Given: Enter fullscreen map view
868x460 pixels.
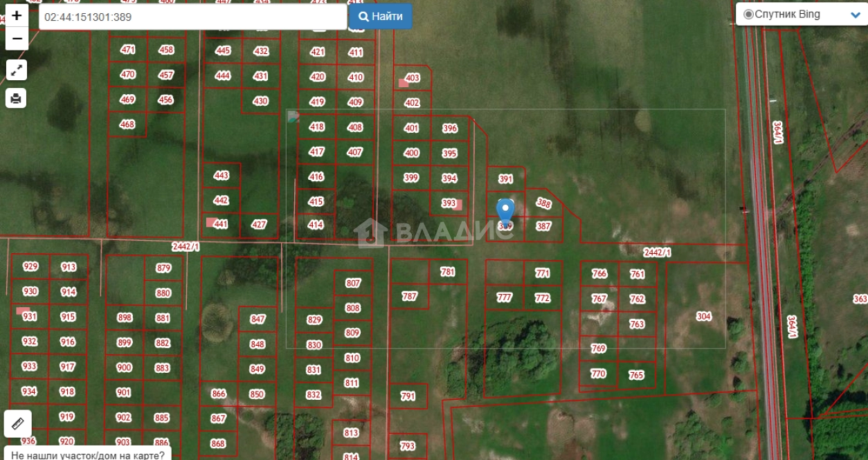Looking at the screenshot, I should (17, 69).
